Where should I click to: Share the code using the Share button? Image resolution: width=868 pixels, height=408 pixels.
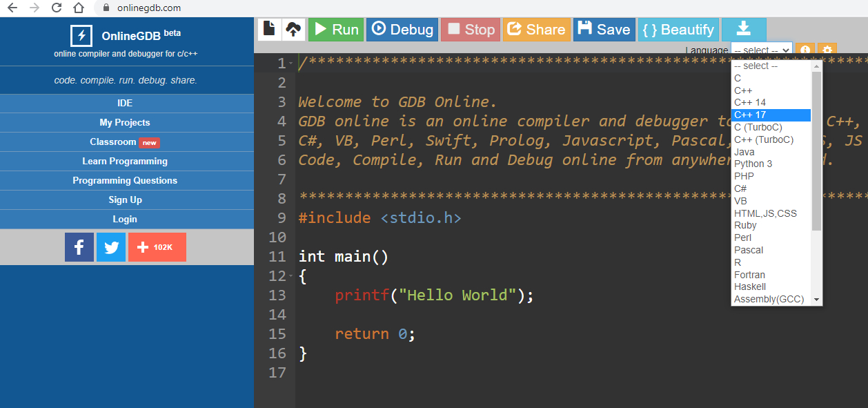[536, 29]
